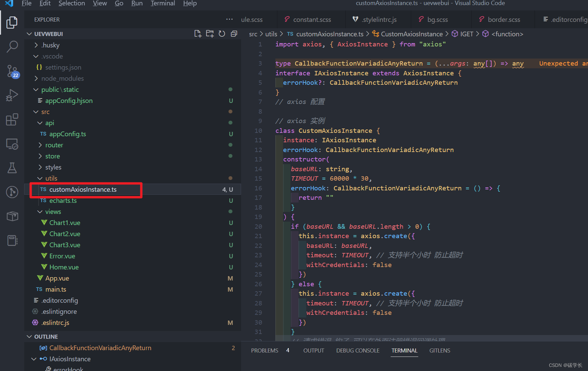Click the utils breadcrumb segment

271,34
